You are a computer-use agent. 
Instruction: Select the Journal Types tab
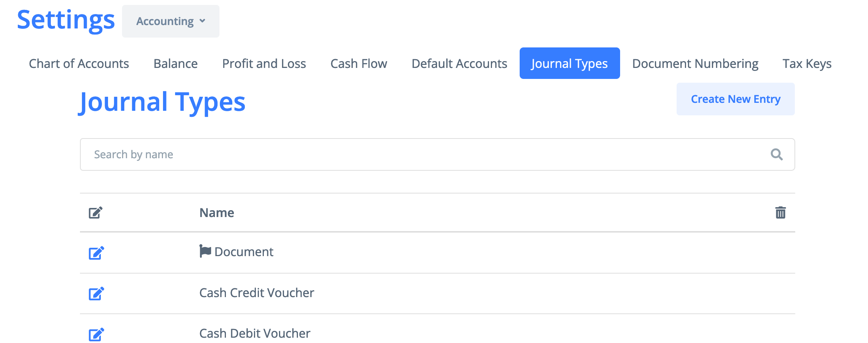[x=570, y=63]
